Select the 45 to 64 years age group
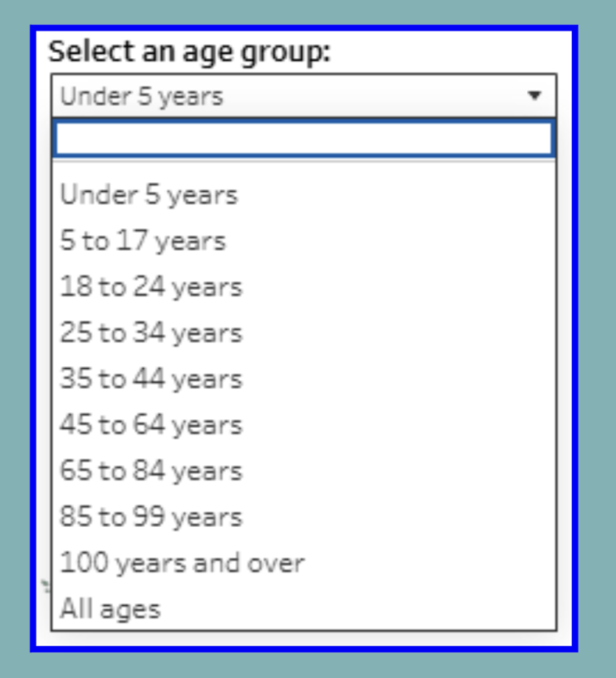 pyautogui.click(x=151, y=425)
